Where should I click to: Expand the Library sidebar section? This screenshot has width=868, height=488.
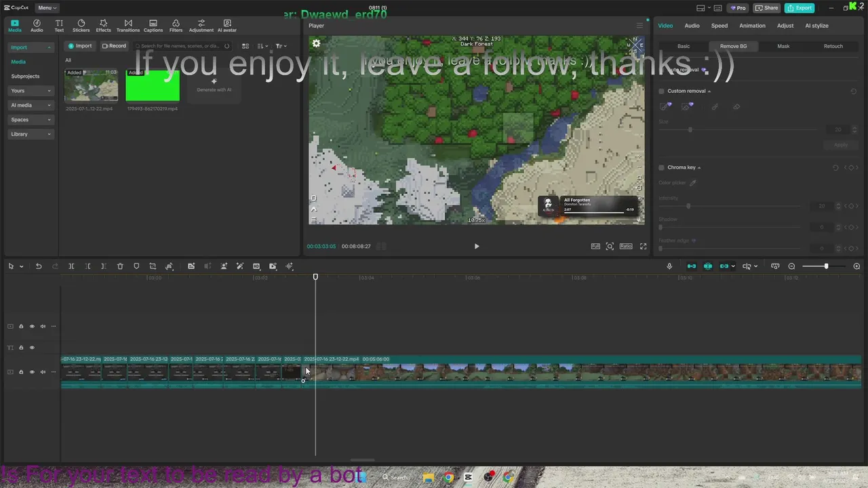[x=31, y=134]
